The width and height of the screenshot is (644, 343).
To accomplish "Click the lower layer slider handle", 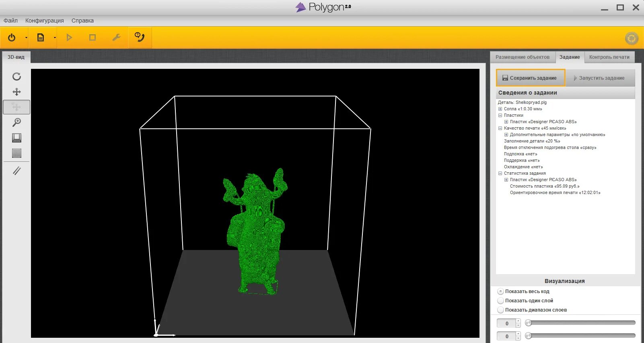I will coord(529,336).
